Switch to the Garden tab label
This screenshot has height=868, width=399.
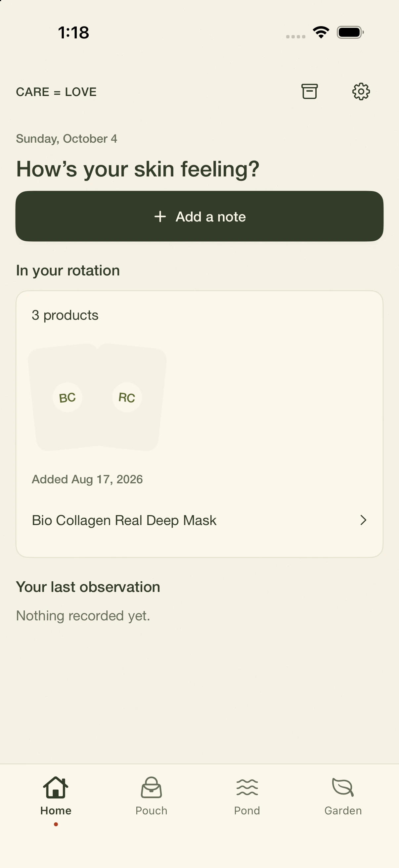[x=343, y=810]
